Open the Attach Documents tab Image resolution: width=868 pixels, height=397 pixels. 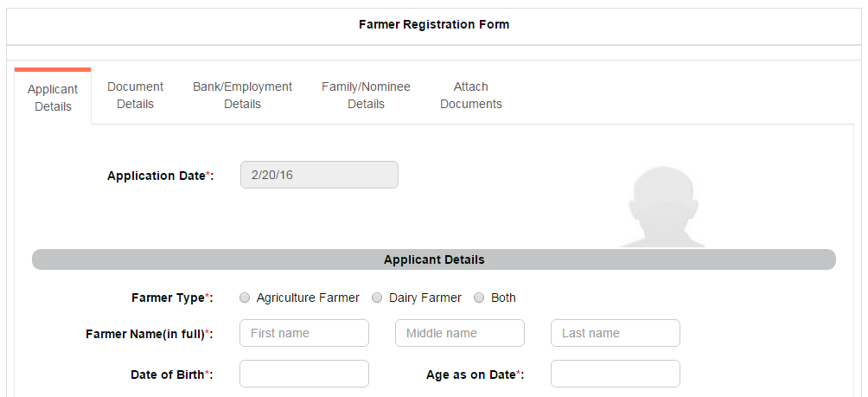471,95
